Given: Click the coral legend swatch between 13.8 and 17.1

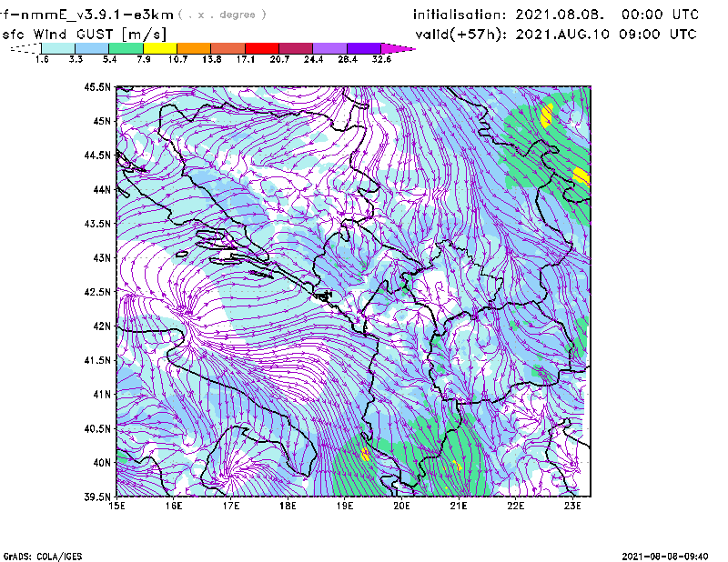Looking at the screenshot, I should 228,48.
